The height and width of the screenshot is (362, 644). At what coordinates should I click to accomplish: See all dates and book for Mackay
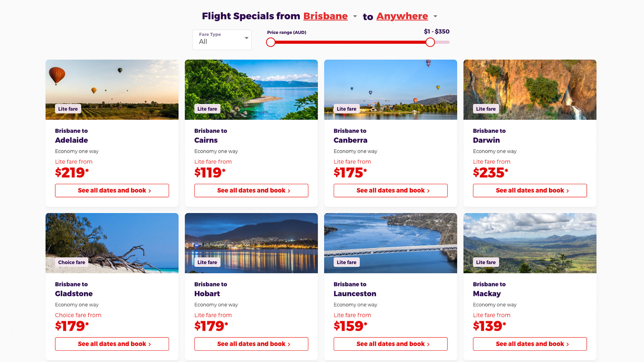(530, 344)
